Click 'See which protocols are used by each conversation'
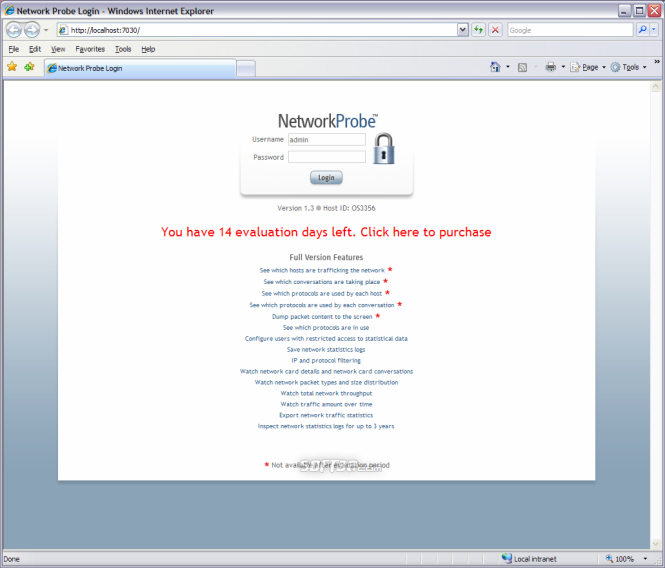Image resolution: width=665 pixels, height=568 pixels. pos(321,305)
